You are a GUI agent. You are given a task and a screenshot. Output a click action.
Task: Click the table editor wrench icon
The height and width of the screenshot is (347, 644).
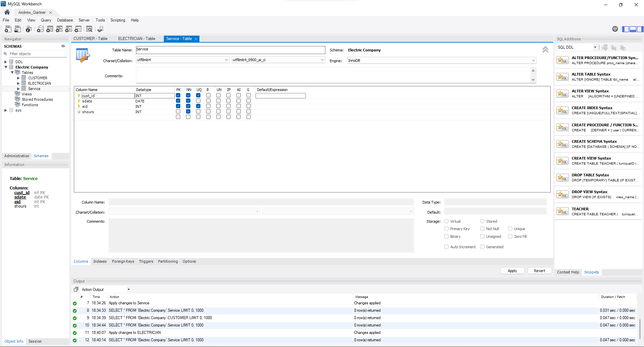click(83, 55)
